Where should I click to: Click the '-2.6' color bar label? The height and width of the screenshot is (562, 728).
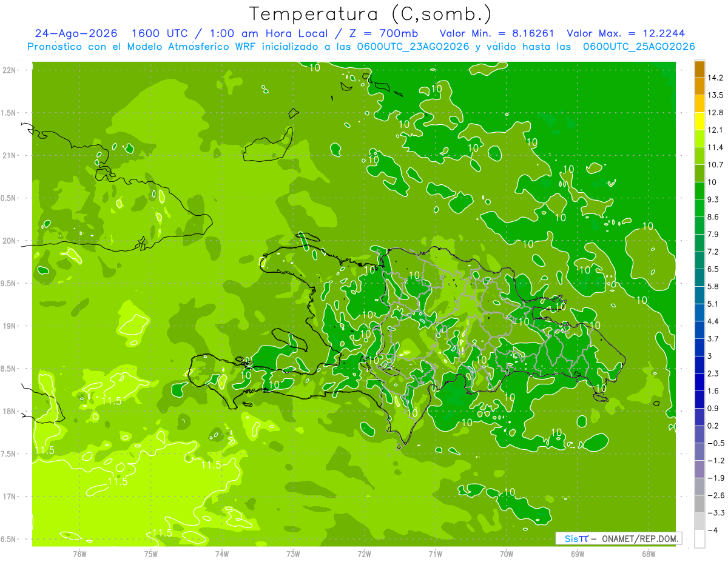716,495
